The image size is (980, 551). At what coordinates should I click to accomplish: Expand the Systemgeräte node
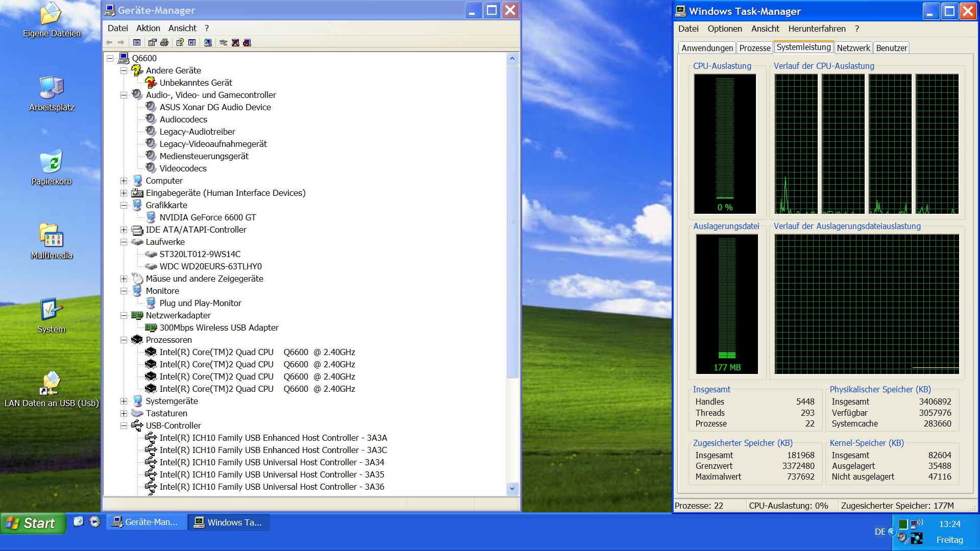point(123,401)
